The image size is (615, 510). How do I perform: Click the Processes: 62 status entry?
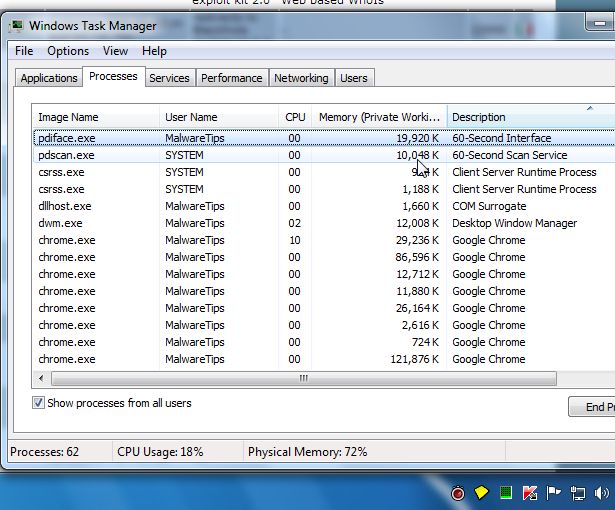click(45, 452)
